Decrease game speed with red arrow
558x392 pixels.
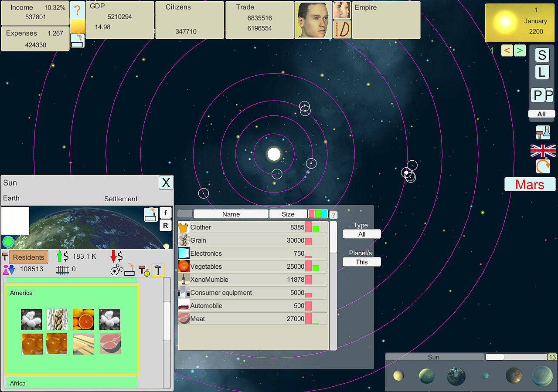point(507,51)
